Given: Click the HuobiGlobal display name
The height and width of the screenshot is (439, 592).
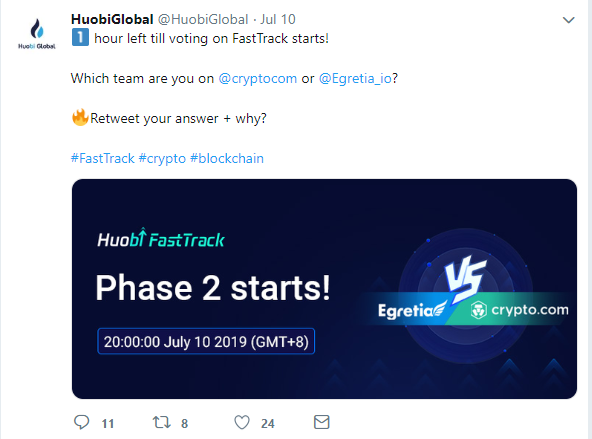Looking at the screenshot, I should click(112, 19).
